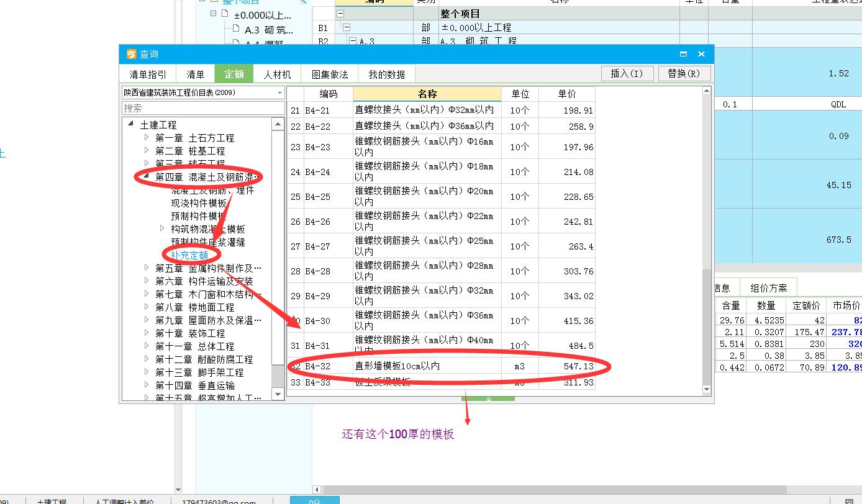This screenshot has height=504, width=862.
Task: Collapse 第四章 混凝土及钢筋混凝土 arrow
Action: click(147, 177)
